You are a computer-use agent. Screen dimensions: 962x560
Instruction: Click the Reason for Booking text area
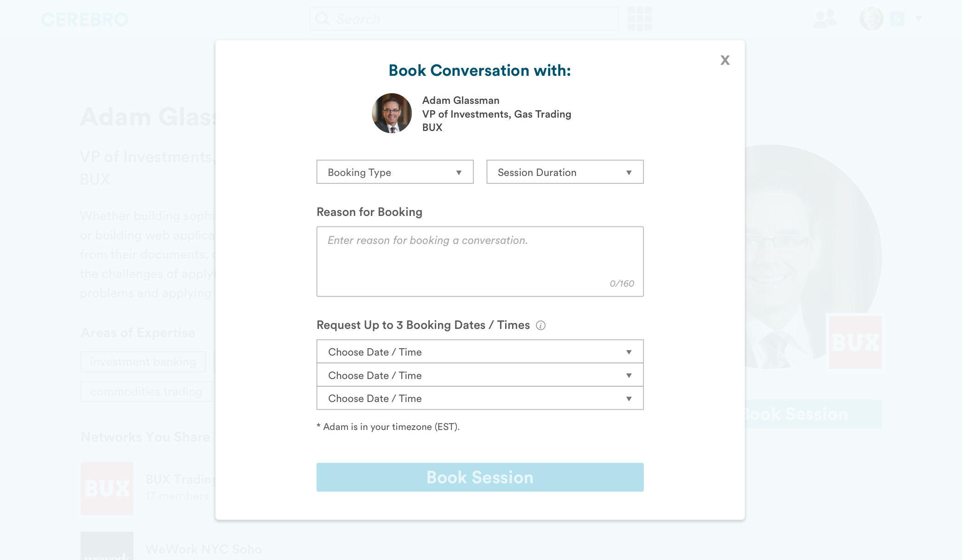tap(479, 261)
